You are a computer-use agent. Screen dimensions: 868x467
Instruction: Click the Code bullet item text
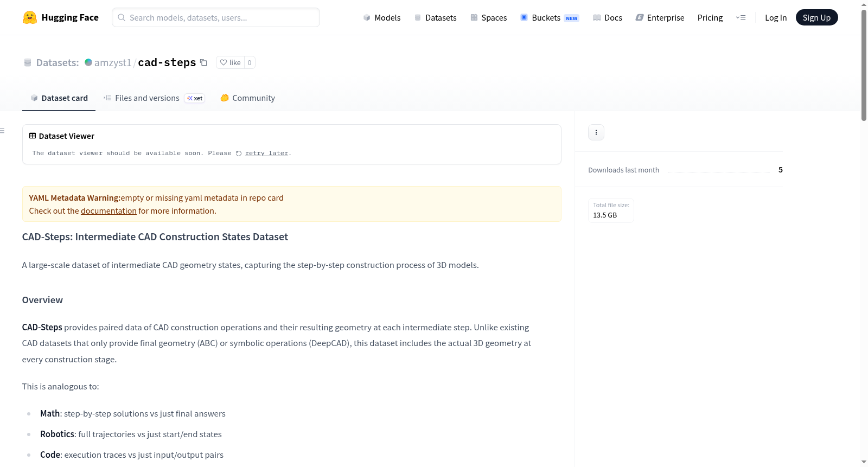[x=132, y=455]
